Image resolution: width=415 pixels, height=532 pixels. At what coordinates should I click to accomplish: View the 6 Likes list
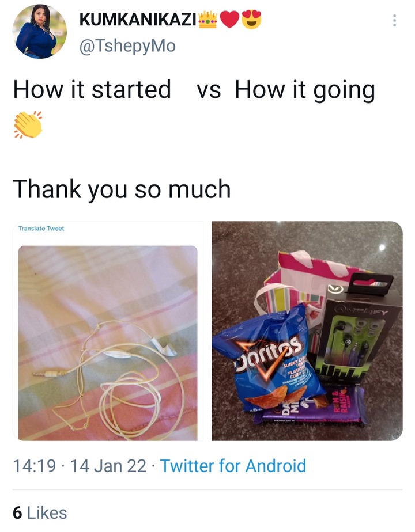(x=40, y=512)
